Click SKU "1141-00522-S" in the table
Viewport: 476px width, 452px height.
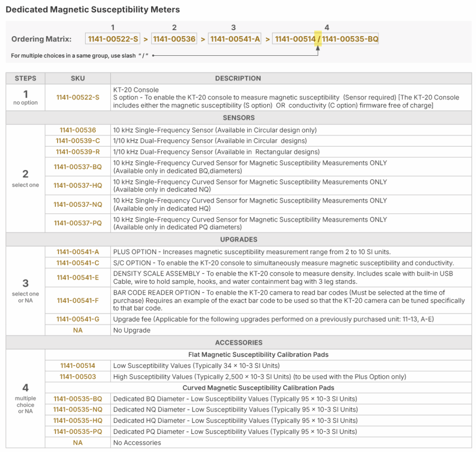coord(78,98)
